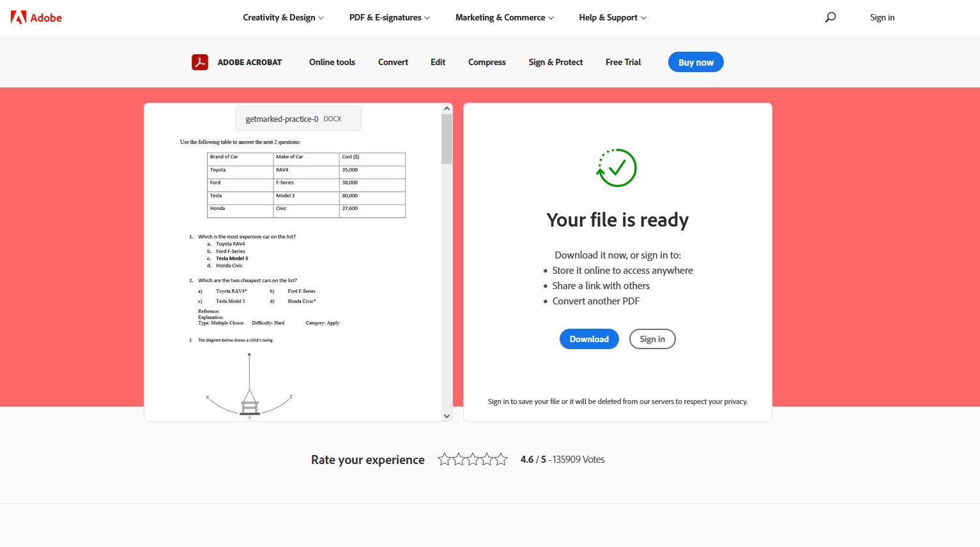This screenshot has height=547, width=980.
Task: Click 'Convert another PDF' bullet text
Action: pyautogui.click(x=596, y=301)
